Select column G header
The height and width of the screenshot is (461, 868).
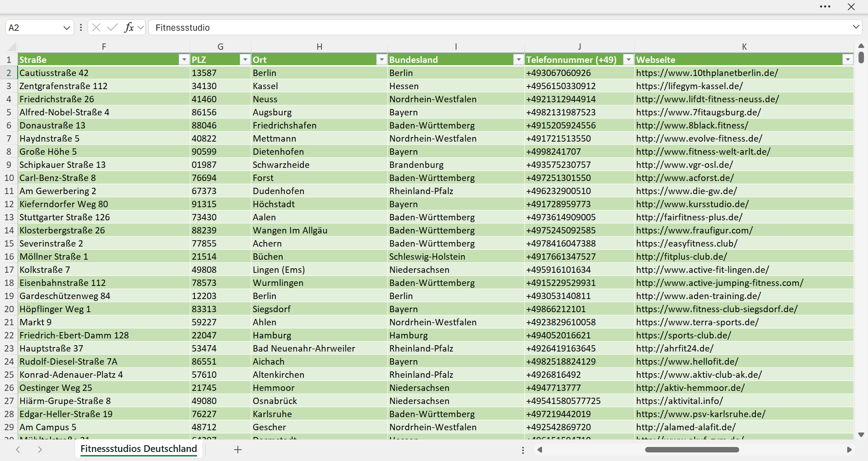221,47
